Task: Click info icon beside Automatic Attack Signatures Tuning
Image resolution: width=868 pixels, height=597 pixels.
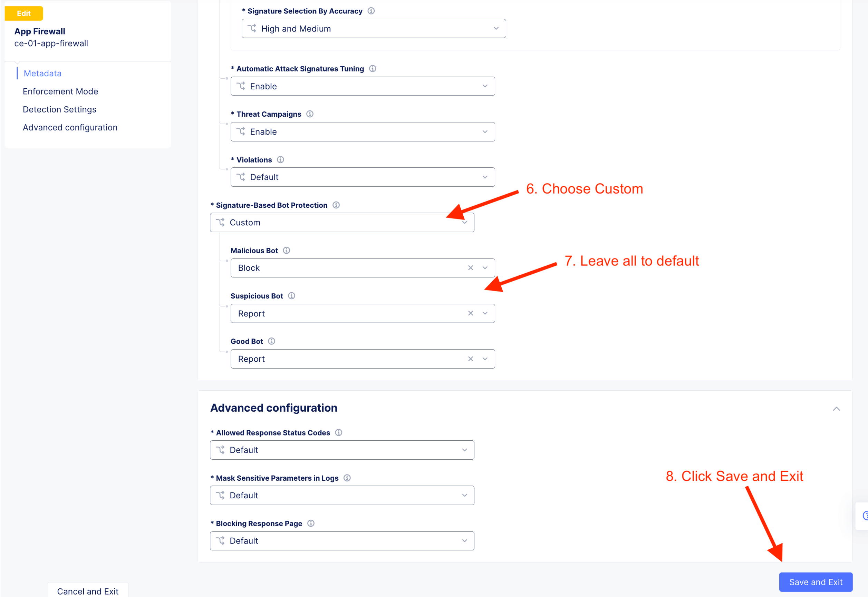Action: click(x=372, y=68)
